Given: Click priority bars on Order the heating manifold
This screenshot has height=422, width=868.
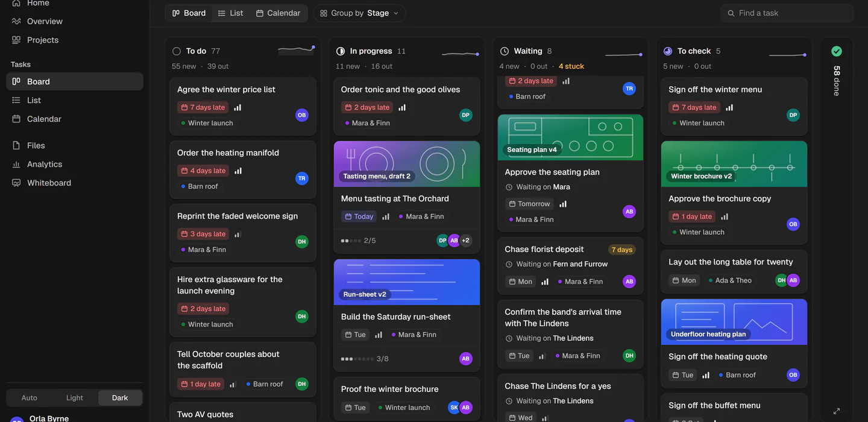Looking at the screenshot, I should pos(238,171).
